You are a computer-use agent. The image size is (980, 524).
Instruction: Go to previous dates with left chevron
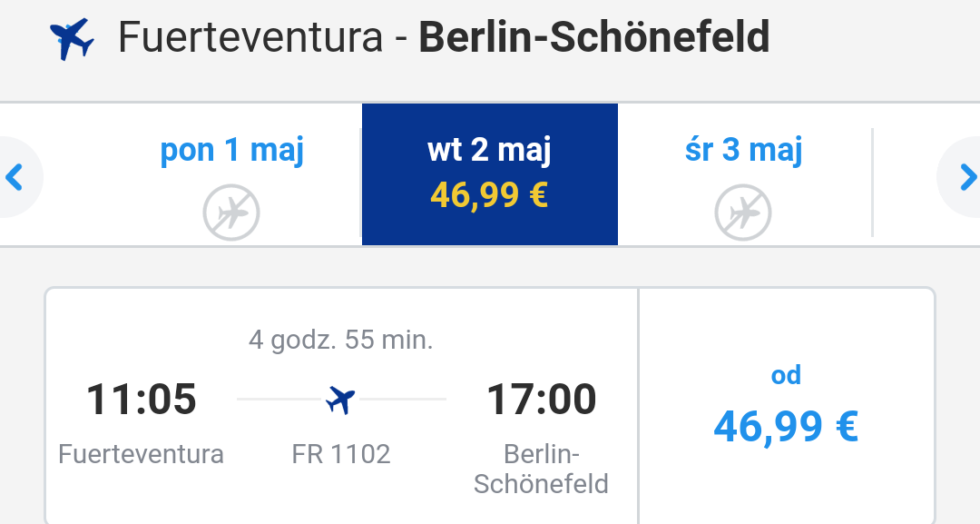[15, 177]
